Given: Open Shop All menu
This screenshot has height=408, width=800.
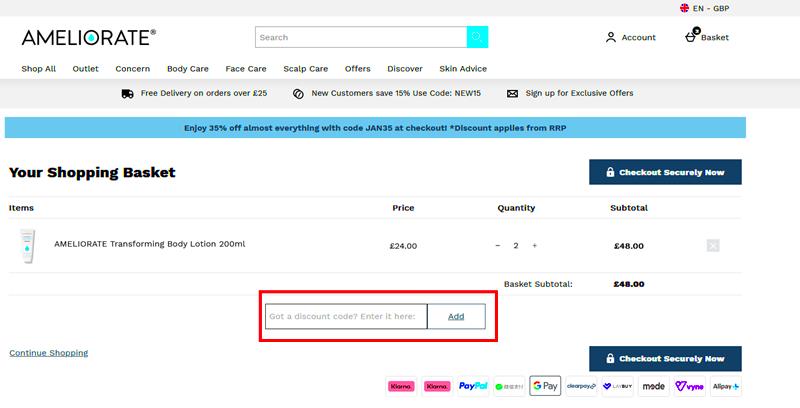Looking at the screenshot, I should click(x=39, y=69).
